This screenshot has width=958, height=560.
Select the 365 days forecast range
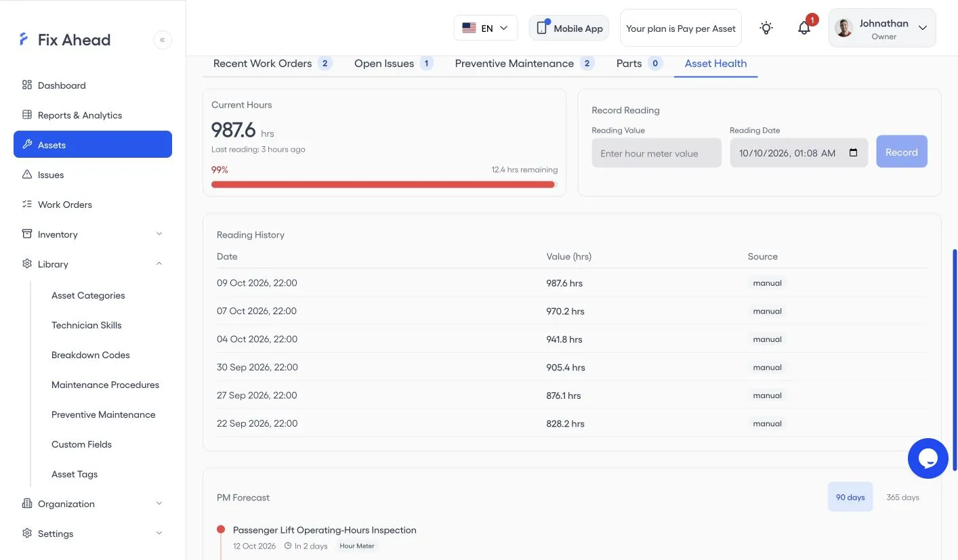coord(902,497)
